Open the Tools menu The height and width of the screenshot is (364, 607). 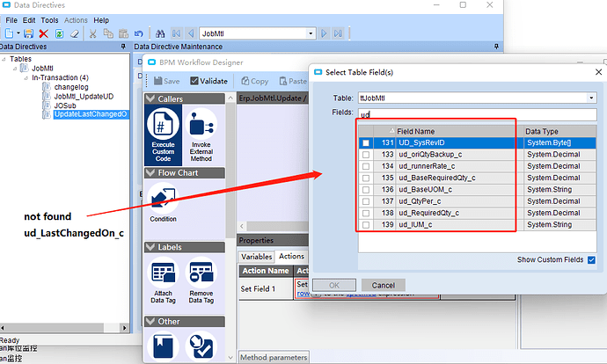pyautogui.click(x=49, y=20)
